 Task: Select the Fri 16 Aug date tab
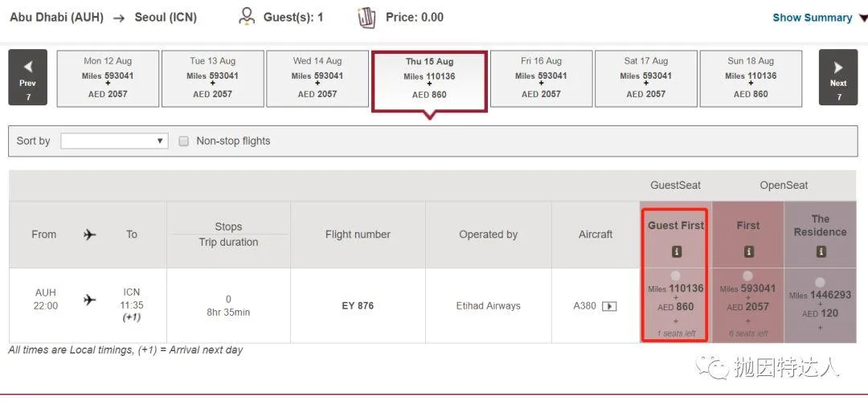(x=542, y=78)
